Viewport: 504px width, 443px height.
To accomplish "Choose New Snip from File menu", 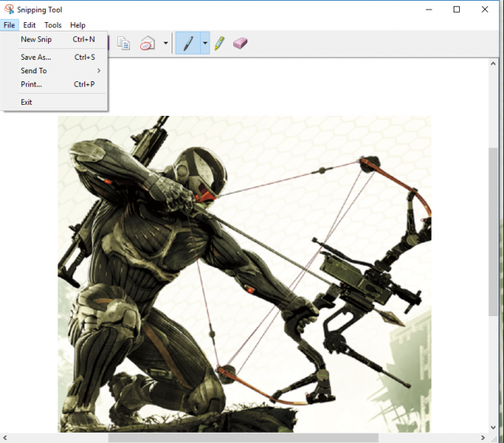I will (x=54, y=39).
